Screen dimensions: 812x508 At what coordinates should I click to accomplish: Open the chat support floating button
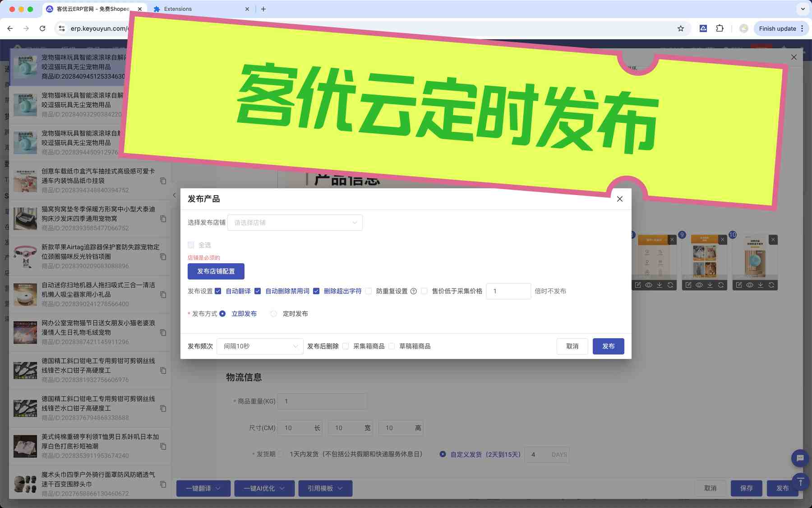coord(800,458)
